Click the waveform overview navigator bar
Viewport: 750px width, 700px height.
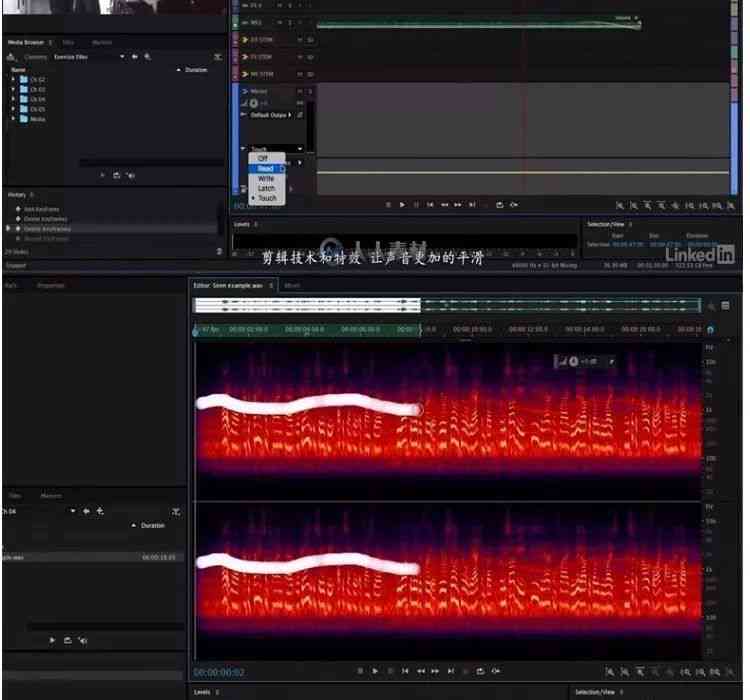(x=447, y=305)
